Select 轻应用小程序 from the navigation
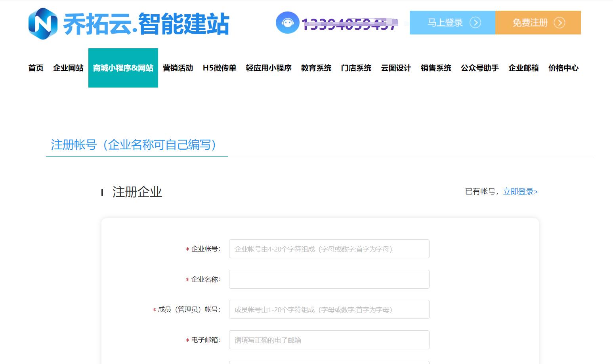This screenshot has width=613, height=364. coord(268,68)
